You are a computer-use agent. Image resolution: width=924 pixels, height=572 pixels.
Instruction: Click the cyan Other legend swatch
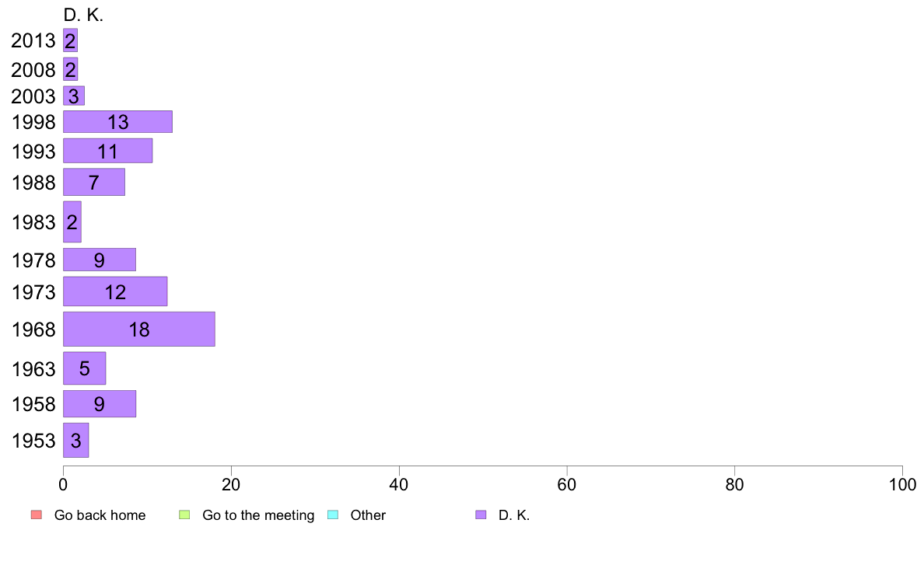[x=333, y=514]
